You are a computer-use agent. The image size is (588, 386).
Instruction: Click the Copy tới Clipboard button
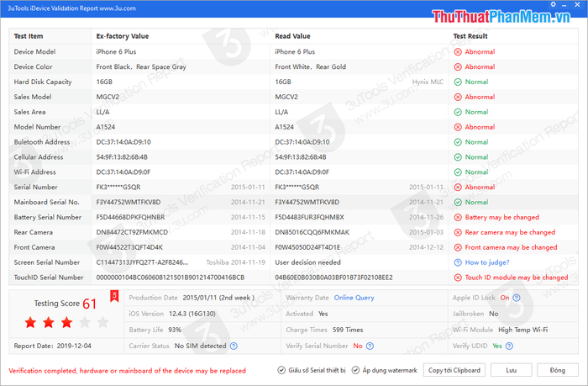(454, 370)
